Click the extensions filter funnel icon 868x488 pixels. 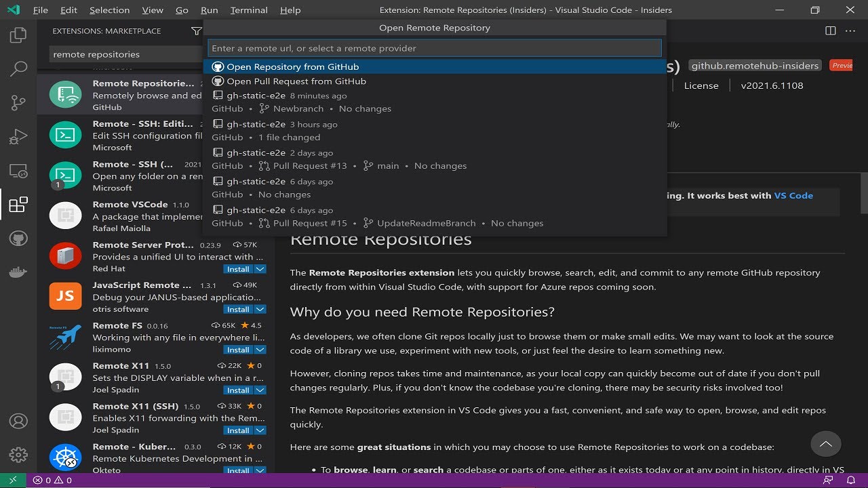tap(196, 30)
